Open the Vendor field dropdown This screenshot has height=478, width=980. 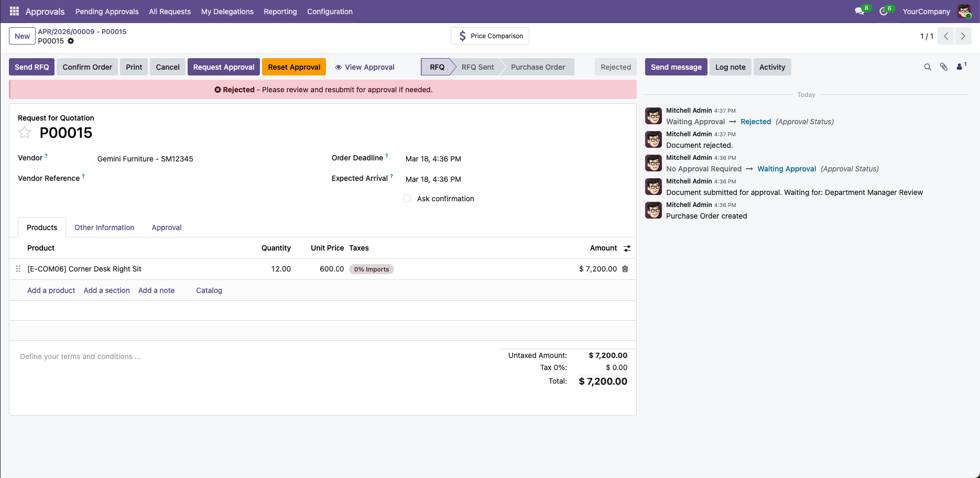pyautogui.click(x=145, y=159)
